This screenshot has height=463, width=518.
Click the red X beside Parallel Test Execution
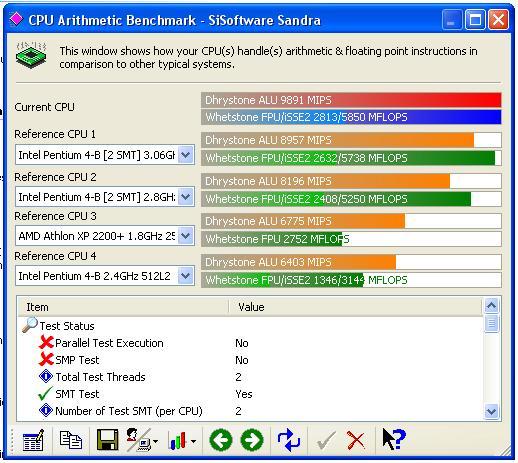pyautogui.click(x=46, y=342)
